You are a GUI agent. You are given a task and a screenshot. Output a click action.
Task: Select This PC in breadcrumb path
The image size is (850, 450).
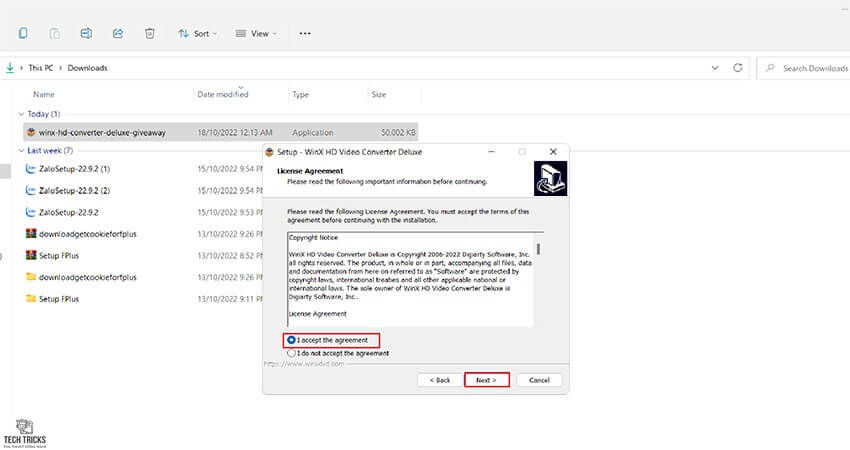point(41,68)
